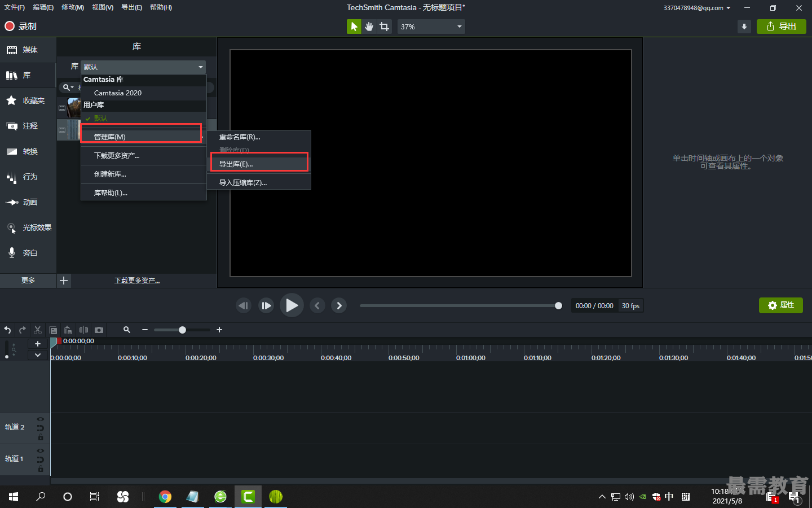This screenshot has width=812, height=508.
Task: Click the minus timeline zoom-out icon
Action: pyautogui.click(x=145, y=330)
